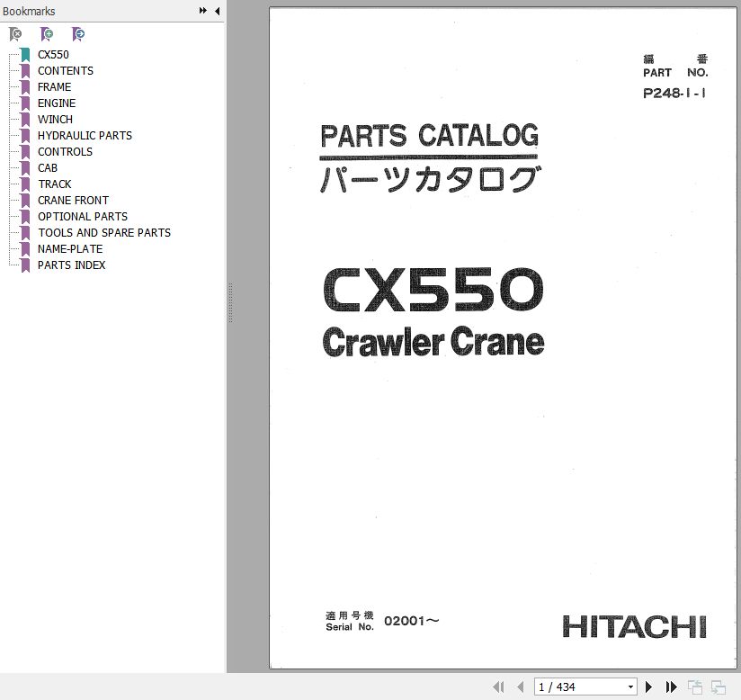This screenshot has width=741, height=700.
Task: Click the HITACHI logo on page
Action: [634, 627]
